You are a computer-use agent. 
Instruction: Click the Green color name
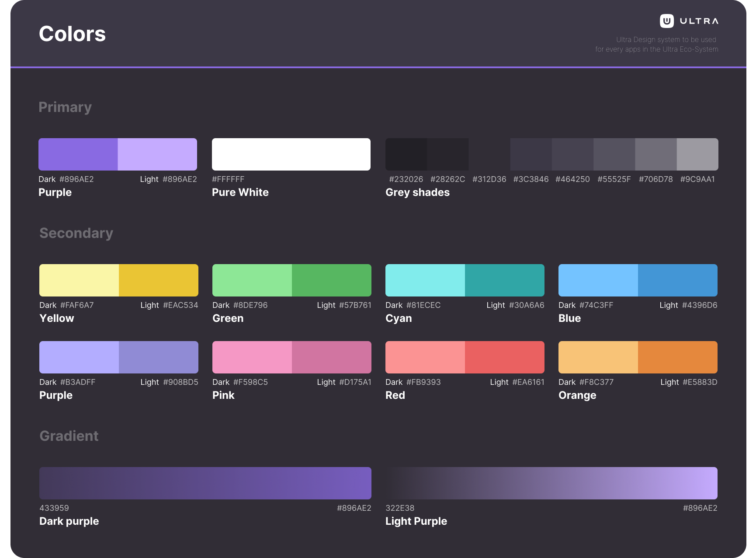tap(228, 318)
